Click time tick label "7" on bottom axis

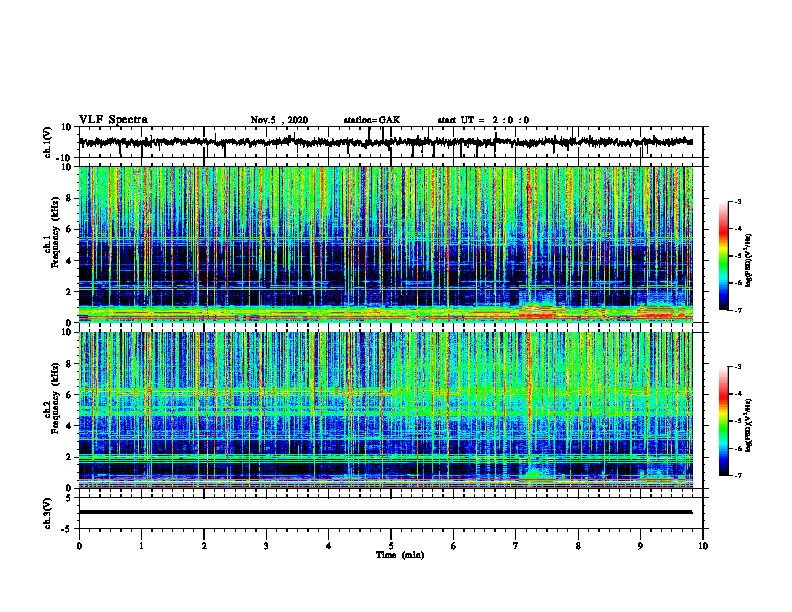(x=516, y=546)
